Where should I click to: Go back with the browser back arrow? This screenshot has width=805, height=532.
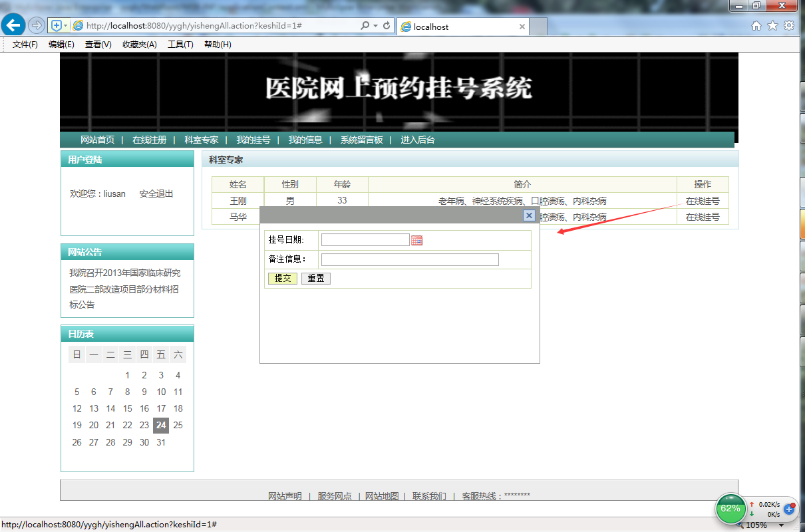13,25
